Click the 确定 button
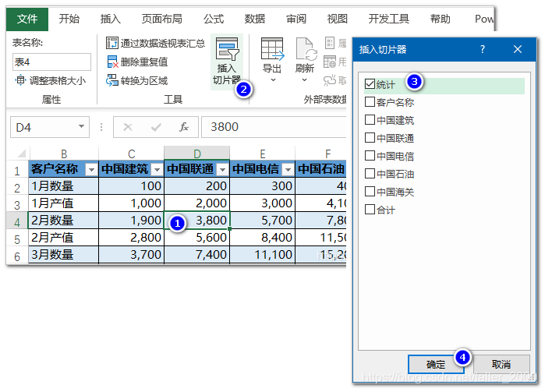Screen dimensions: 545x392 coord(436,364)
